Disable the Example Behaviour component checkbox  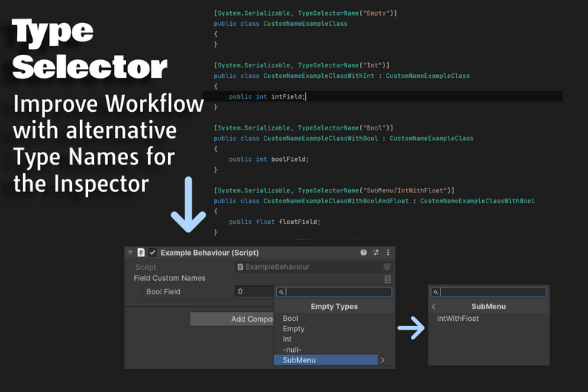click(153, 253)
